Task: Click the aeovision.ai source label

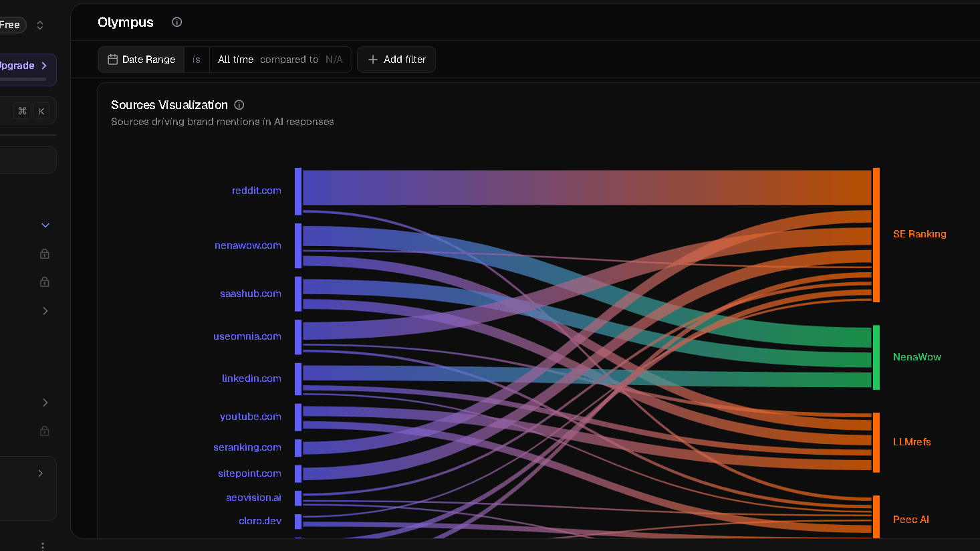Action: point(253,498)
